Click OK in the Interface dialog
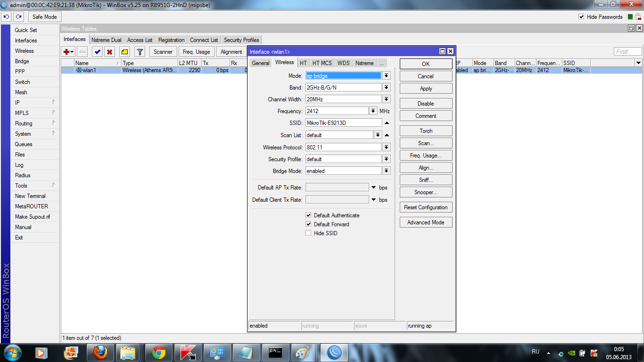 426,64
